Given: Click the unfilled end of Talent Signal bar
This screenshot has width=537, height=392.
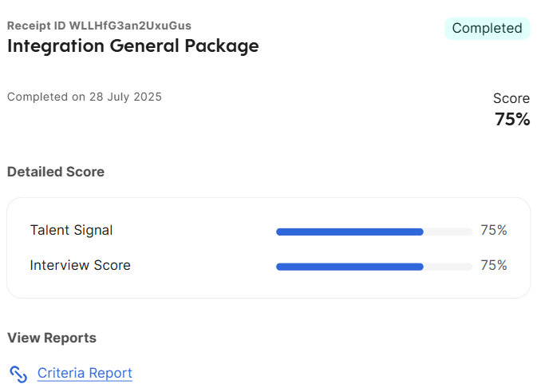Looking at the screenshot, I should point(448,232).
